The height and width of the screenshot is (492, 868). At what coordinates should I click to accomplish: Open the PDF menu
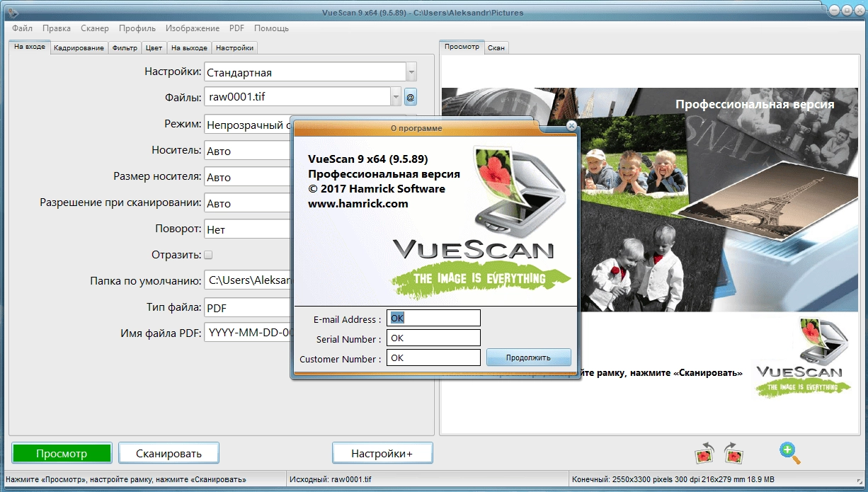236,28
